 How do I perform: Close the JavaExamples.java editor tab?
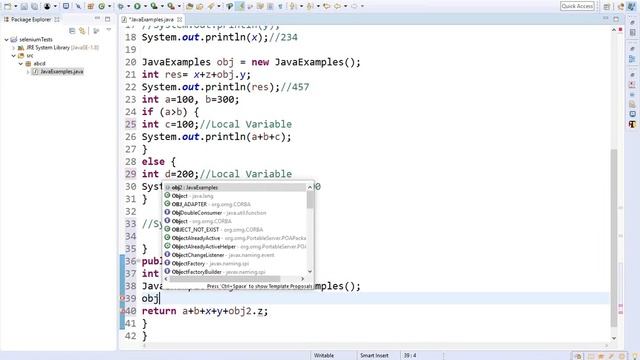pos(180,19)
